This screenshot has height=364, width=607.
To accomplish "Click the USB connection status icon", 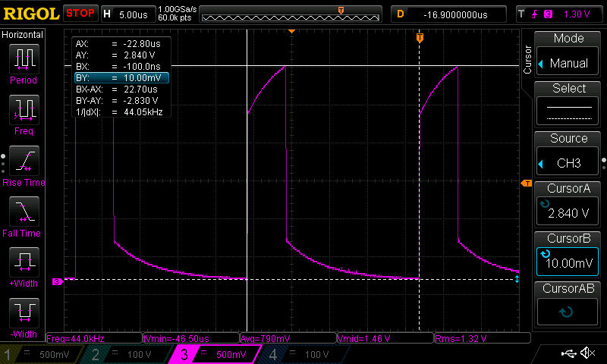I will pyautogui.click(x=568, y=353).
